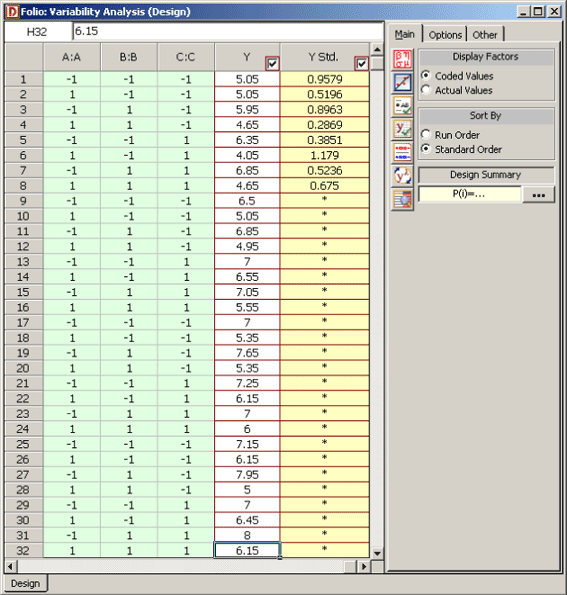Switch to the Other tab
The width and height of the screenshot is (567, 595).
coord(485,35)
